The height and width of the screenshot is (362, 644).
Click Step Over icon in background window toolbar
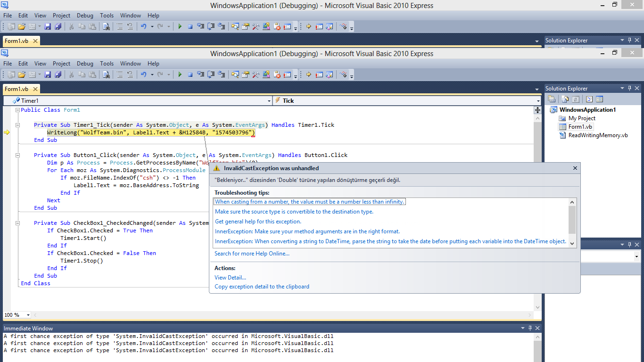[x=211, y=26]
